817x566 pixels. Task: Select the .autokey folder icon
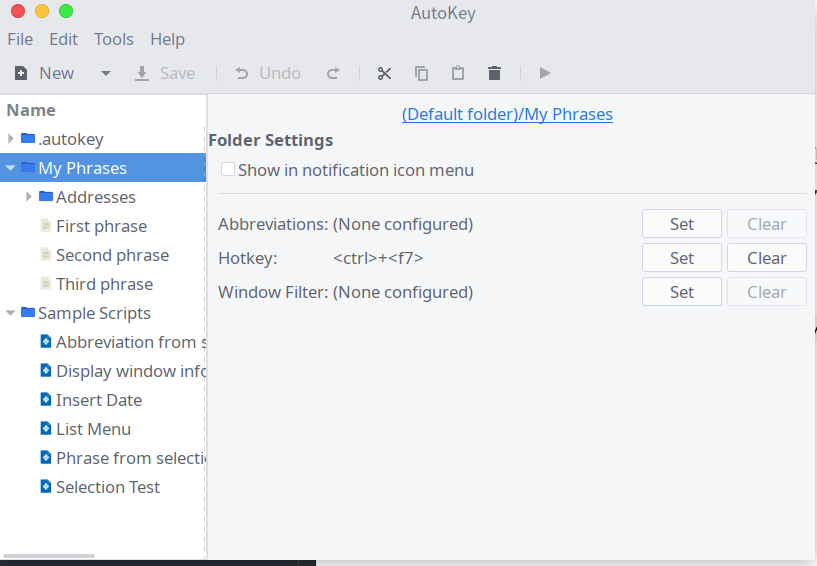[x=28, y=138]
